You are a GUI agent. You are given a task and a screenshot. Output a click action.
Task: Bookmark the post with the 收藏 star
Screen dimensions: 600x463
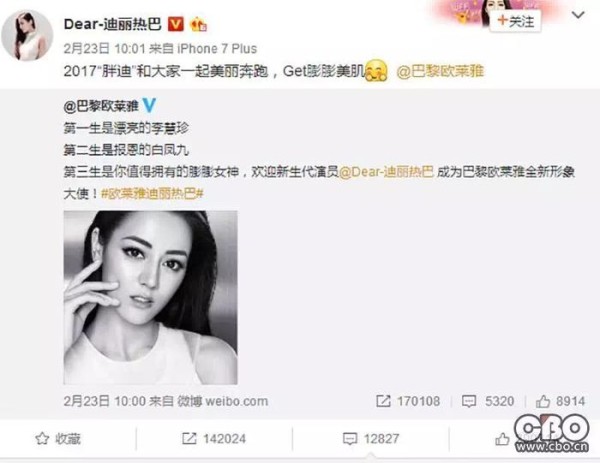pyautogui.click(x=58, y=439)
